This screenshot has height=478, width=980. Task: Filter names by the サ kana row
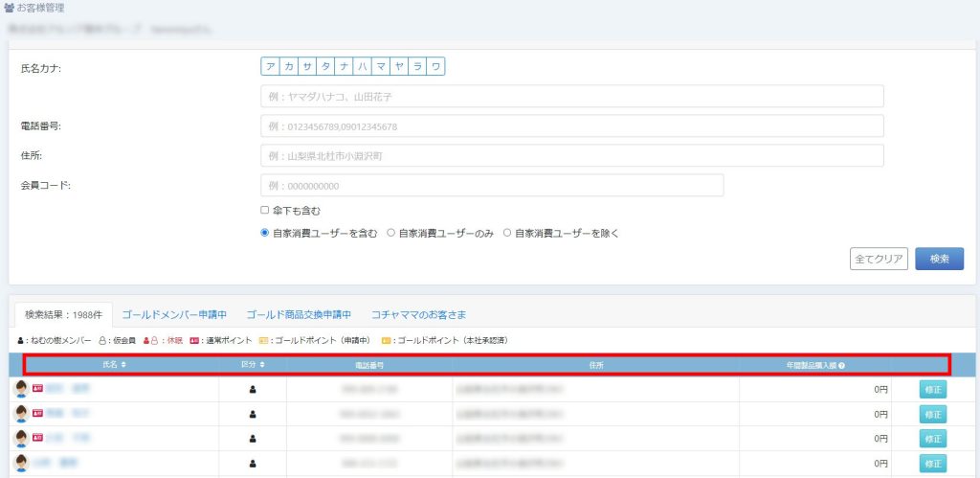[x=307, y=66]
